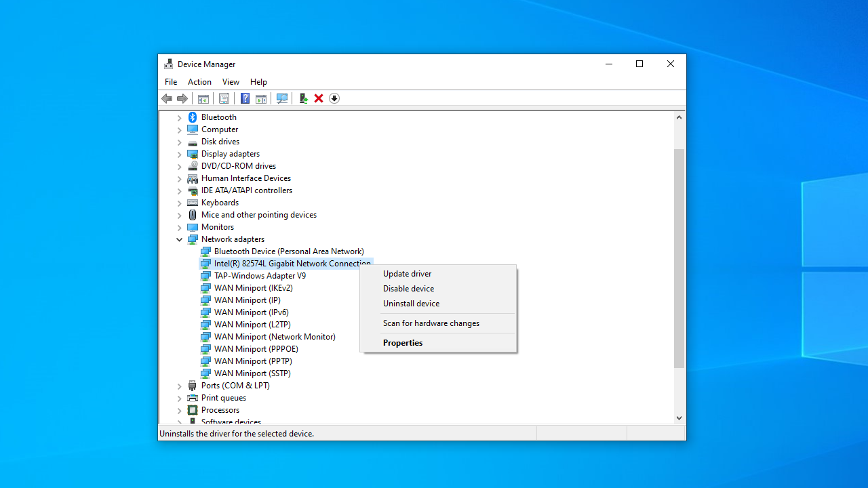Open Properties from the context menu
The width and height of the screenshot is (868, 488).
click(x=403, y=343)
